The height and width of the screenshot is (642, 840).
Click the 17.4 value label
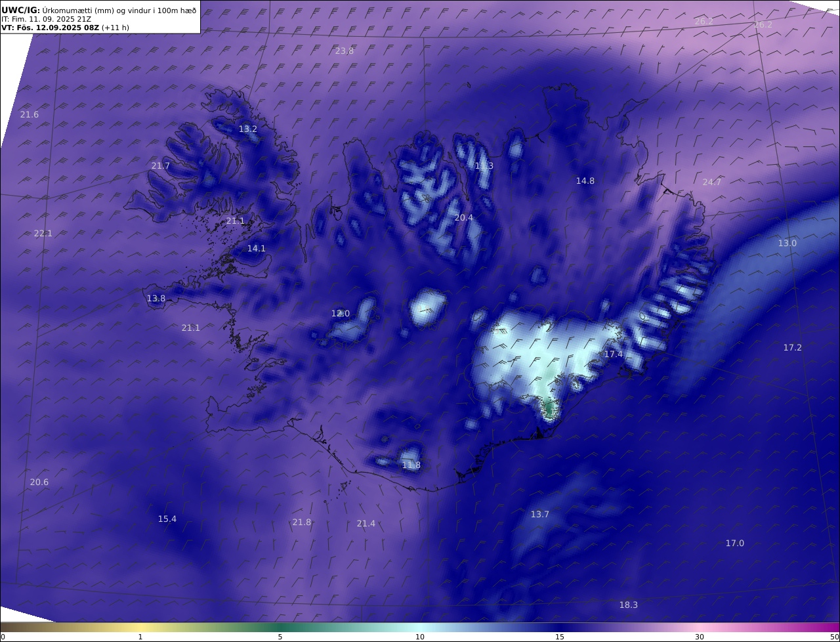tap(614, 354)
